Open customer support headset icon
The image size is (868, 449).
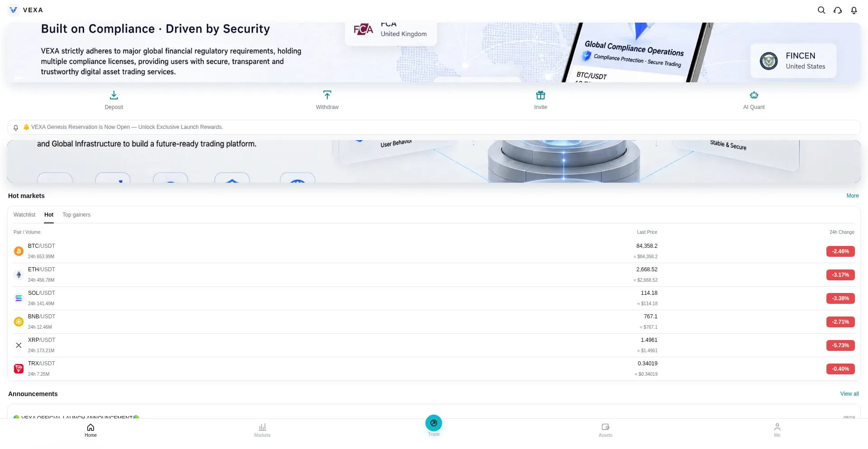[838, 10]
